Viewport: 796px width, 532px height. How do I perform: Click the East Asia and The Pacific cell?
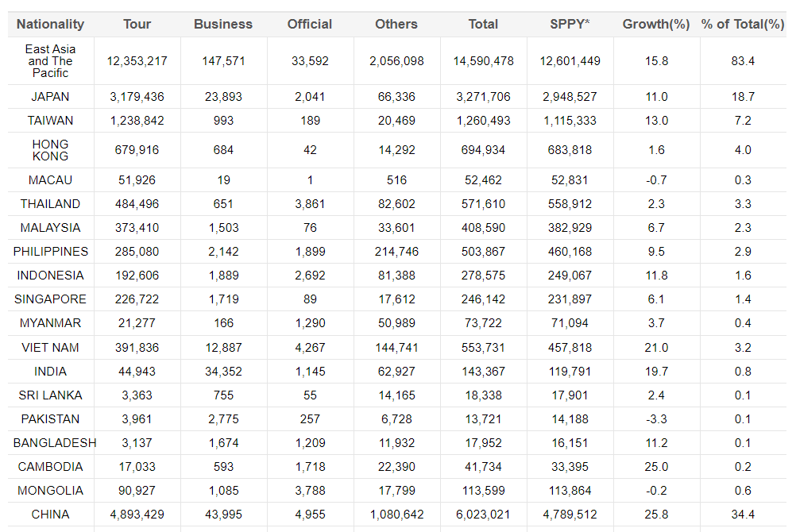50,61
